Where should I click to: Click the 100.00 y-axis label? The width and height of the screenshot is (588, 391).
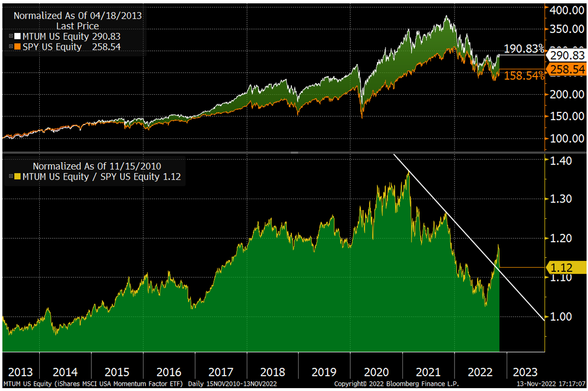[567, 138]
